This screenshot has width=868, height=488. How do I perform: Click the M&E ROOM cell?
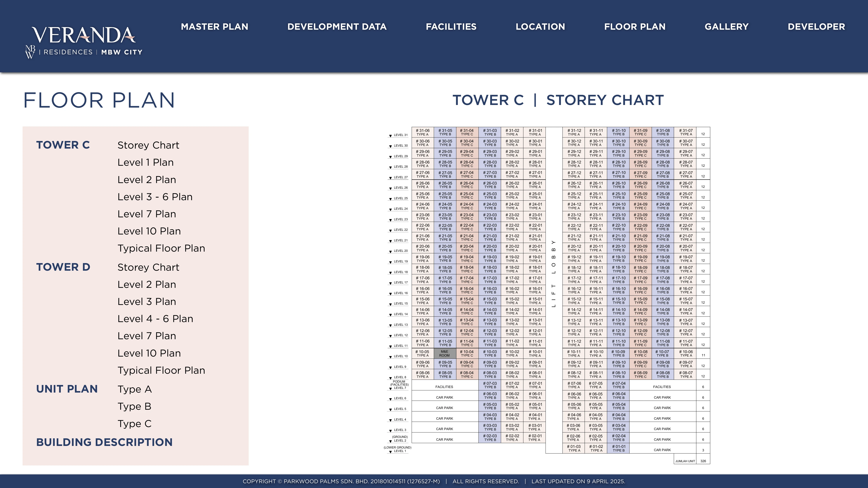coord(445,353)
